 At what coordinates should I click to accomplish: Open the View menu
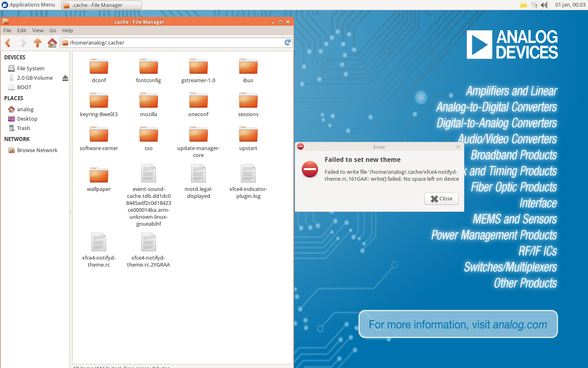(38, 30)
